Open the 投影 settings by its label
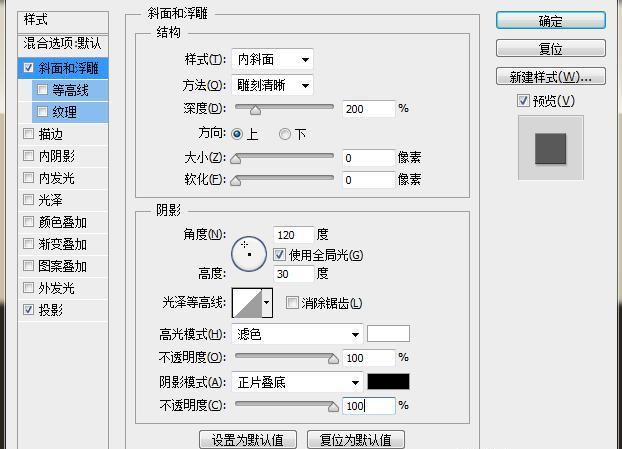This screenshot has height=449, width=622. click(x=51, y=310)
